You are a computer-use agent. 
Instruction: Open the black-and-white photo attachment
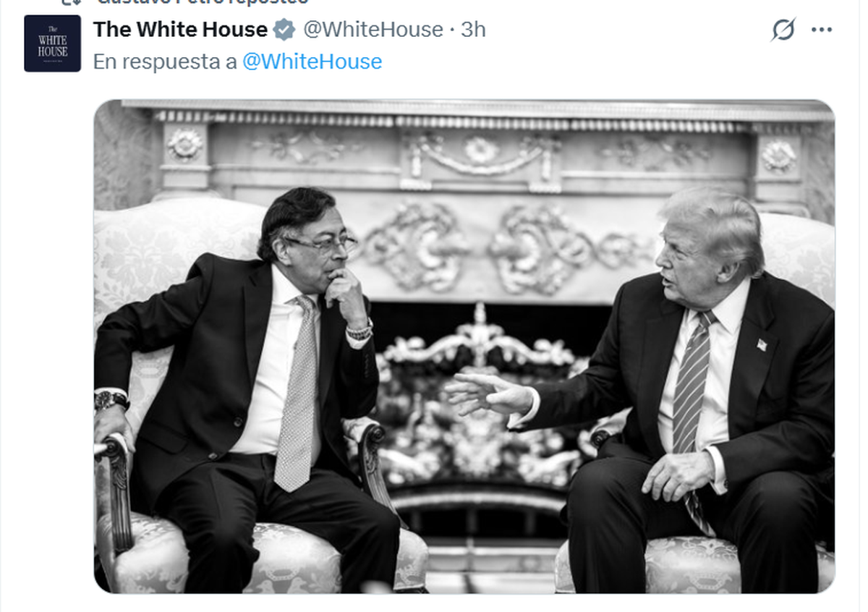464,347
